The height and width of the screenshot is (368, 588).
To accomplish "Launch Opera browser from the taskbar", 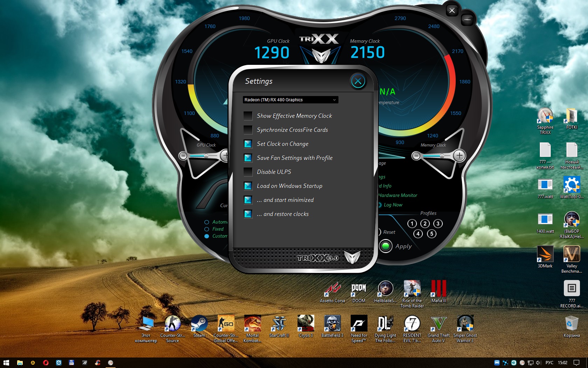I will tap(45, 363).
